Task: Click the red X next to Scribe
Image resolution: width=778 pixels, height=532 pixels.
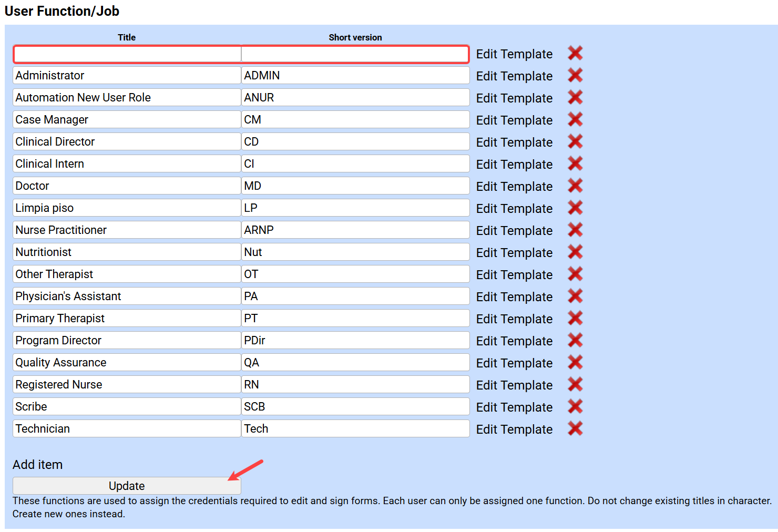Action: point(575,407)
